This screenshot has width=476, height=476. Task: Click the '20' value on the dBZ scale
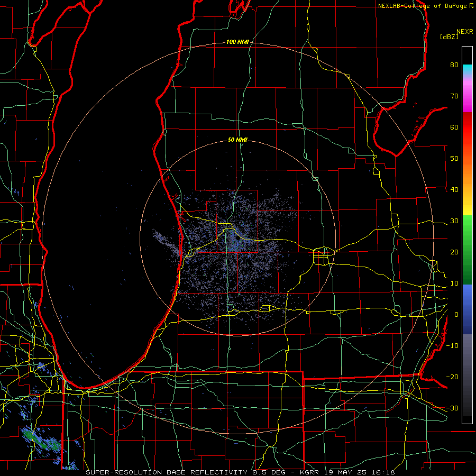click(x=454, y=252)
